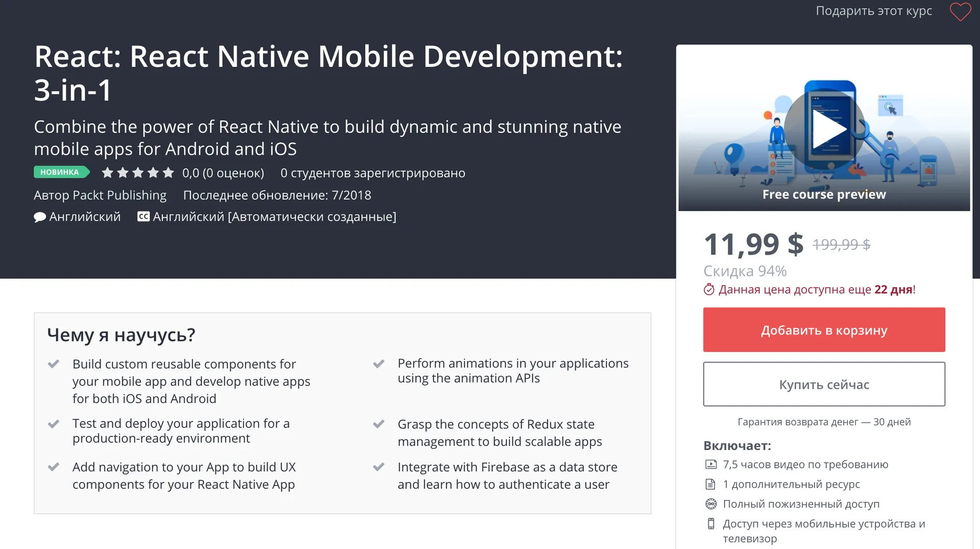Click the green НОВИНКА badge
980x549 pixels.
61,172
